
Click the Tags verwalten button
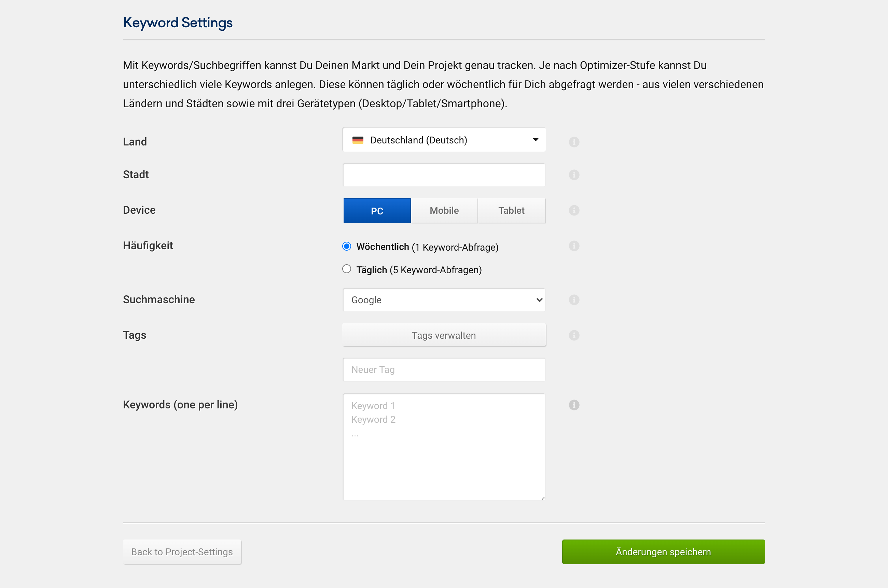(x=444, y=335)
